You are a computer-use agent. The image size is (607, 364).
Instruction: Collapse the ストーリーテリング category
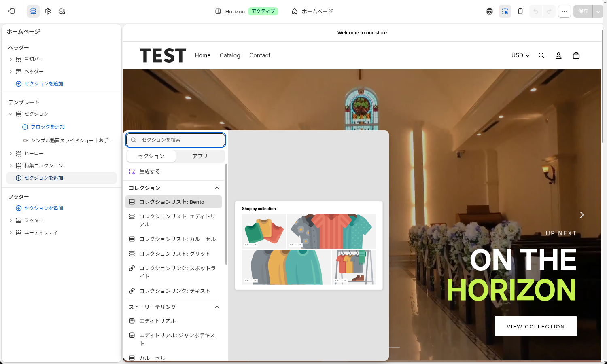[x=217, y=307]
